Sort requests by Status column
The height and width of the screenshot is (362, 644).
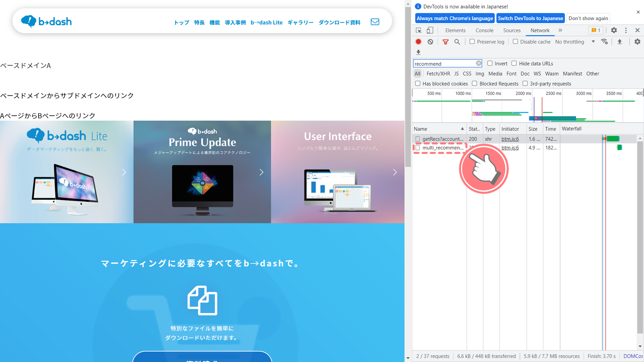(x=474, y=129)
